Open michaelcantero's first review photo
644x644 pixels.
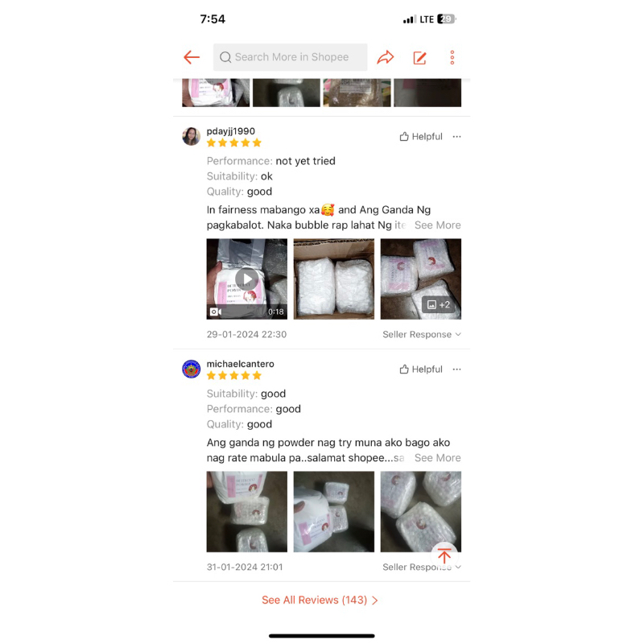click(247, 512)
